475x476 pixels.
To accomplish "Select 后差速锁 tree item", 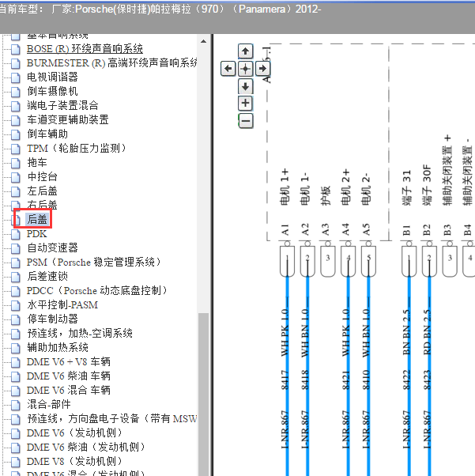I will [x=47, y=277].
